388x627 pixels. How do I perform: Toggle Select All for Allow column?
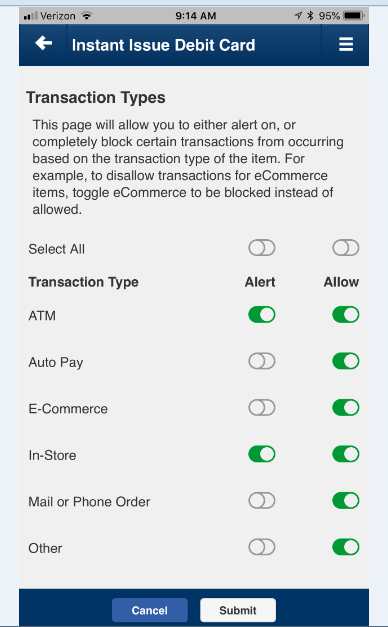[x=346, y=248]
